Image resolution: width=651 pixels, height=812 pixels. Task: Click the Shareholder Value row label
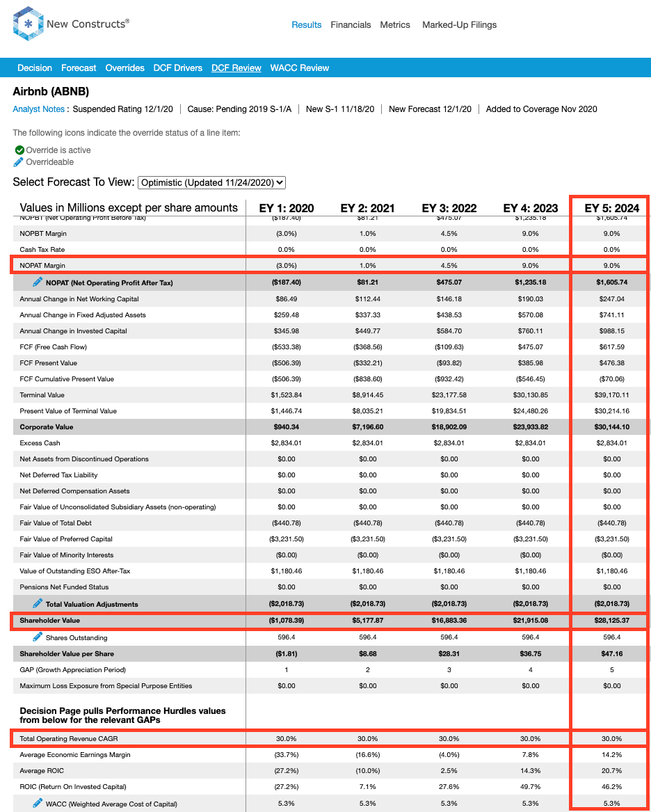(x=49, y=620)
